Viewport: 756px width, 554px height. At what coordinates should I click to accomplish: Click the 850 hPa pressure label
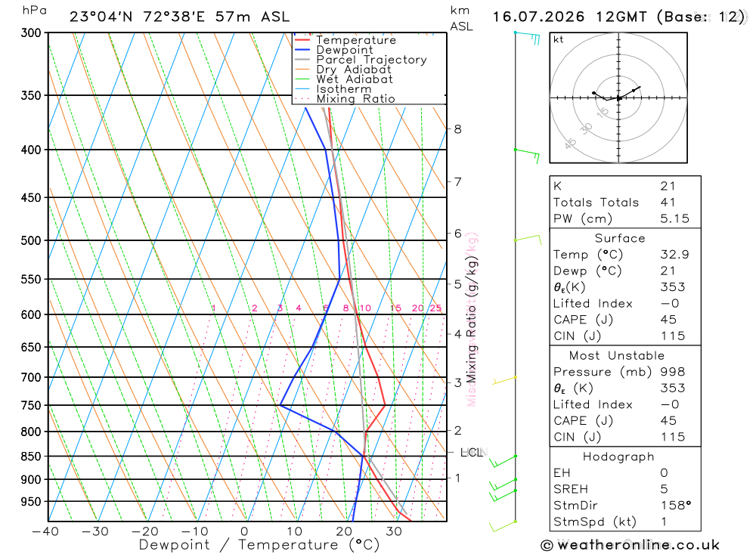point(31,456)
